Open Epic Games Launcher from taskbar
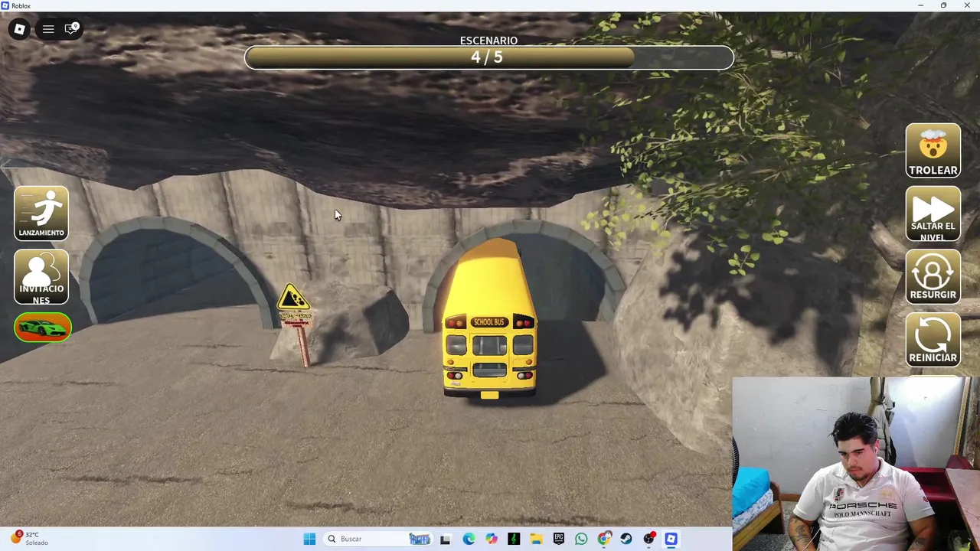The image size is (980, 551). point(559,539)
